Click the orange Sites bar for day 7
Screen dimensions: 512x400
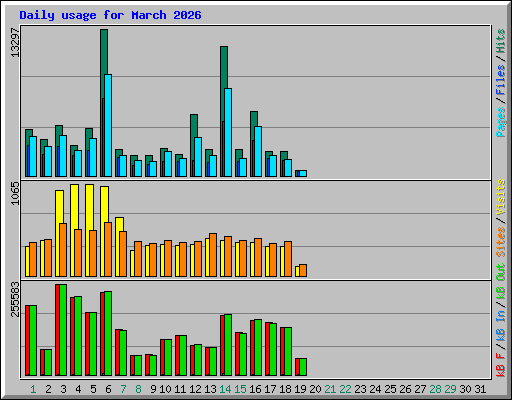[x=123, y=254]
